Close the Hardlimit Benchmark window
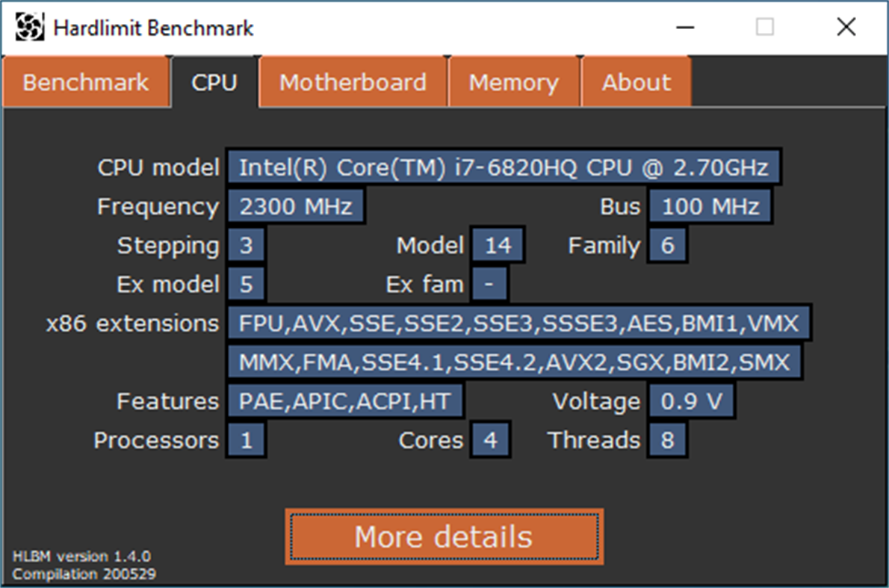Screen dimensions: 889x588 [846, 27]
